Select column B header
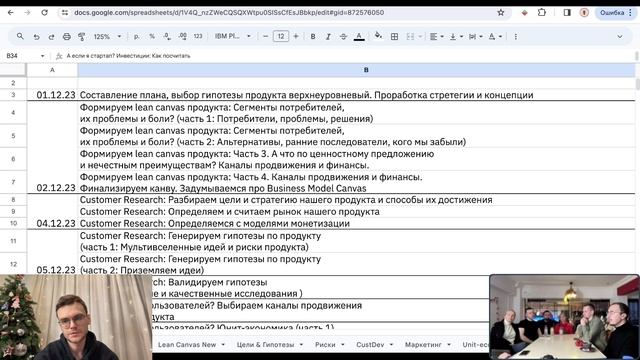This screenshot has height=360, width=640. click(356, 70)
